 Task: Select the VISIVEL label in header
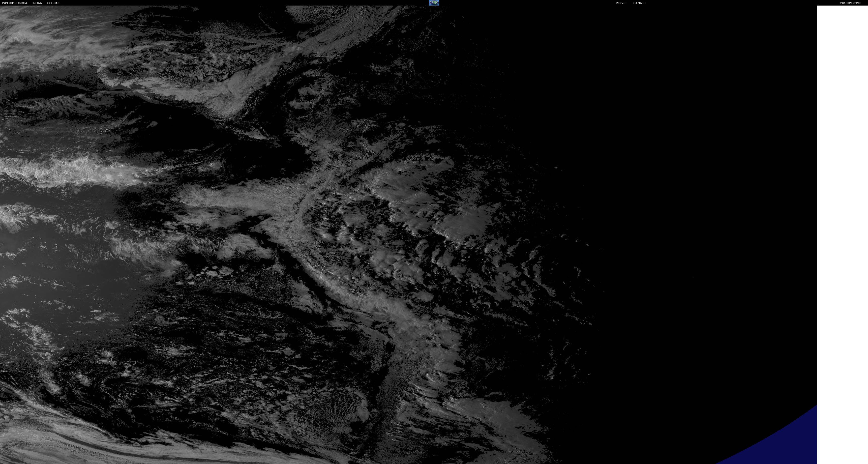pyautogui.click(x=621, y=3)
